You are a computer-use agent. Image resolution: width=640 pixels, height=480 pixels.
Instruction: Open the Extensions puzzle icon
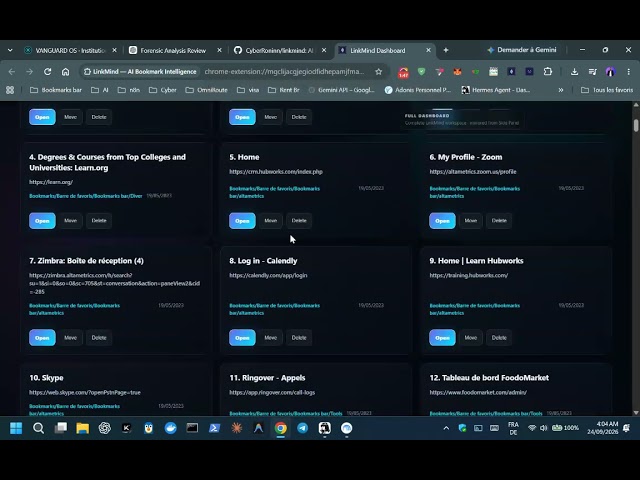pyautogui.click(x=547, y=72)
